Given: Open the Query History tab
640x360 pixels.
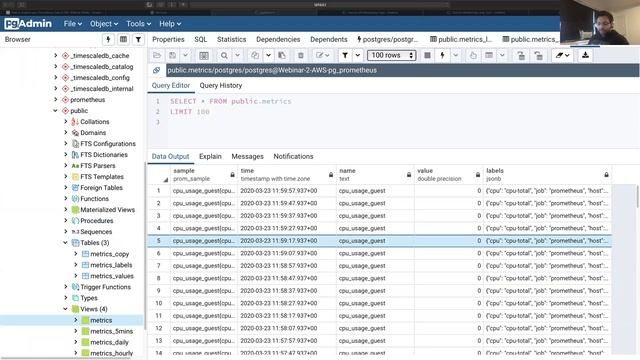Looking at the screenshot, I should pos(221,85).
